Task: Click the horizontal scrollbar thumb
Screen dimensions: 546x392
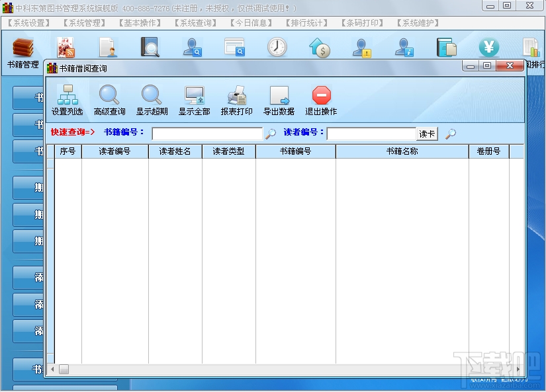Action: coord(64,369)
